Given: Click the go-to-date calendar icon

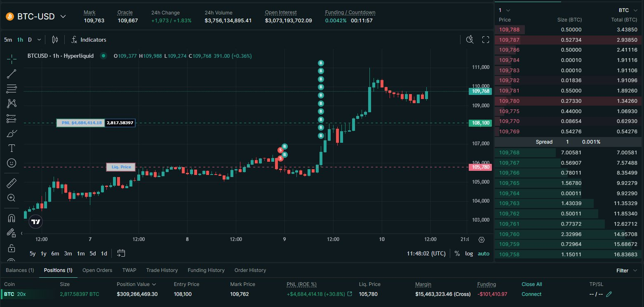Looking at the screenshot, I should 121,253.
